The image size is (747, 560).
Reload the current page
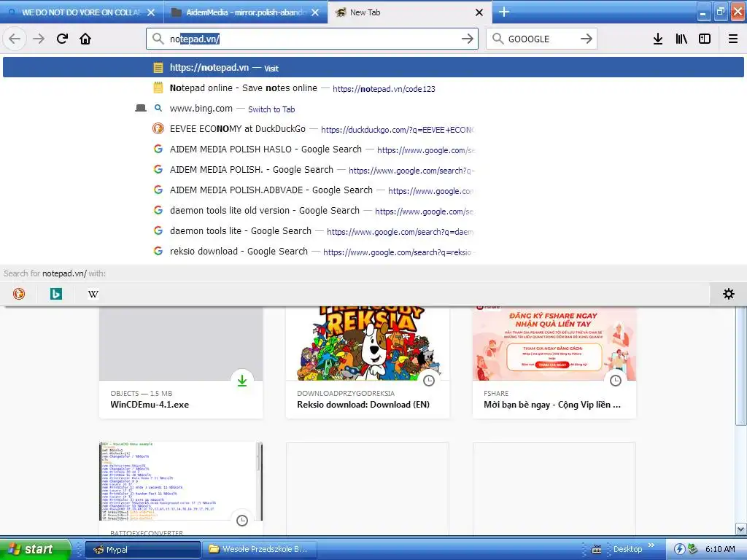tap(63, 39)
